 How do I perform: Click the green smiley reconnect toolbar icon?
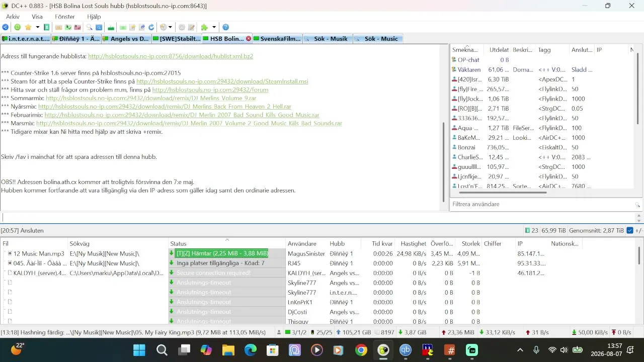[x=18, y=27]
